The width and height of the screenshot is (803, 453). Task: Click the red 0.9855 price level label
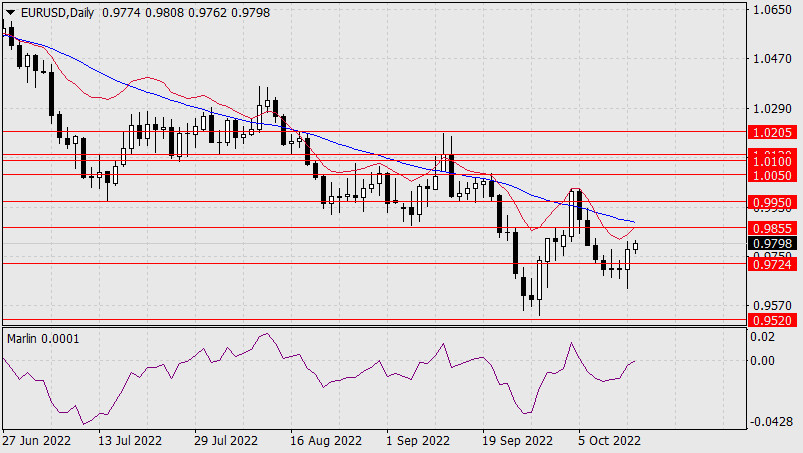point(772,228)
